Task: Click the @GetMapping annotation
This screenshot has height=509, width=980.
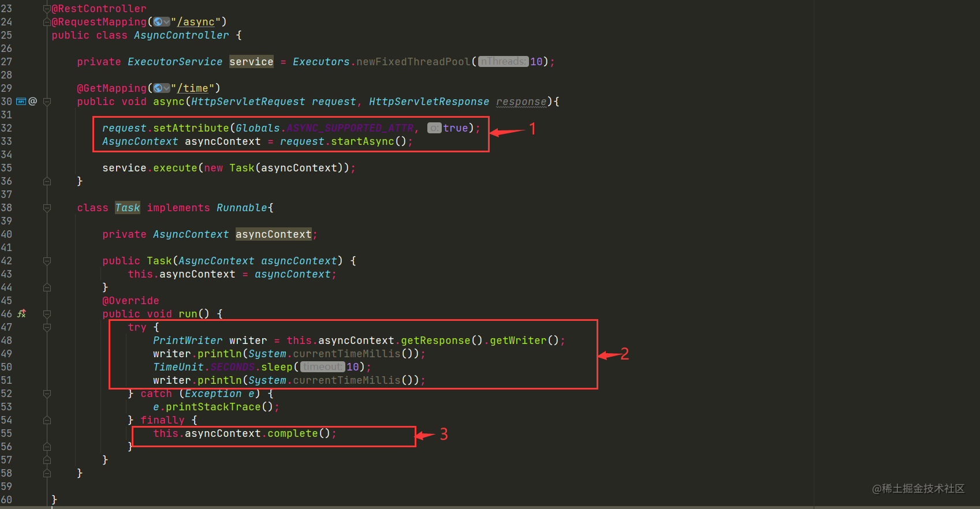Action: 112,88
